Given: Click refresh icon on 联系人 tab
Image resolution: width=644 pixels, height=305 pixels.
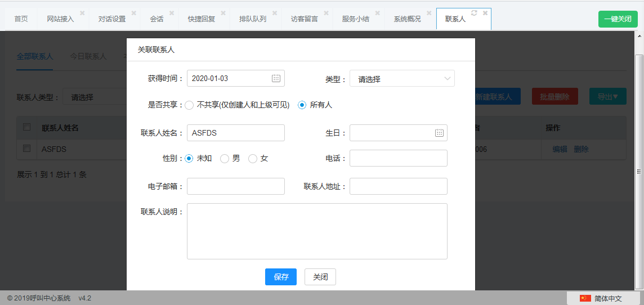Looking at the screenshot, I should pos(474,13).
